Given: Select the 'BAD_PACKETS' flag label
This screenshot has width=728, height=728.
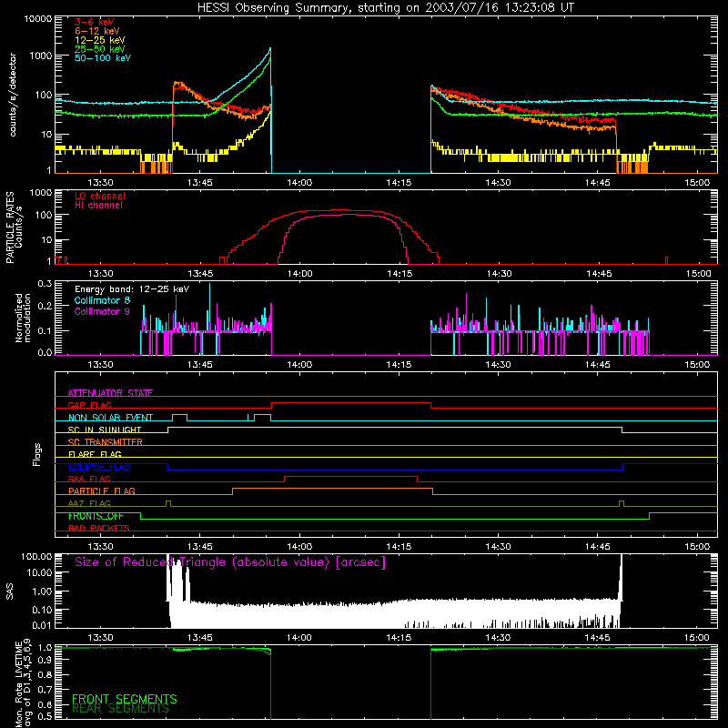Looking at the screenshot, I should pos(99,528).
